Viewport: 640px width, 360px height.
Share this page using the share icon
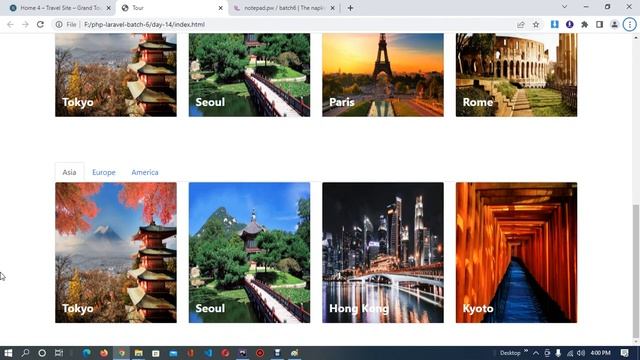pyautogui.click(x=521, y=24)
